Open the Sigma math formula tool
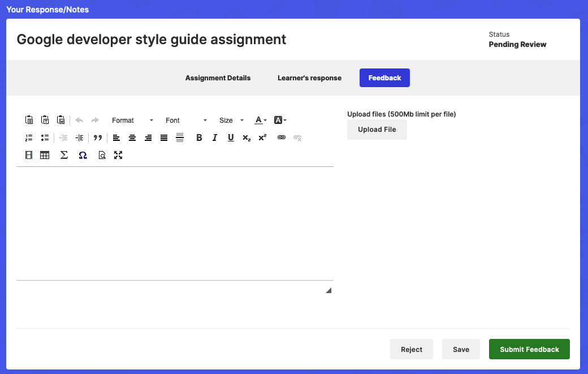 tap(64, 155)
